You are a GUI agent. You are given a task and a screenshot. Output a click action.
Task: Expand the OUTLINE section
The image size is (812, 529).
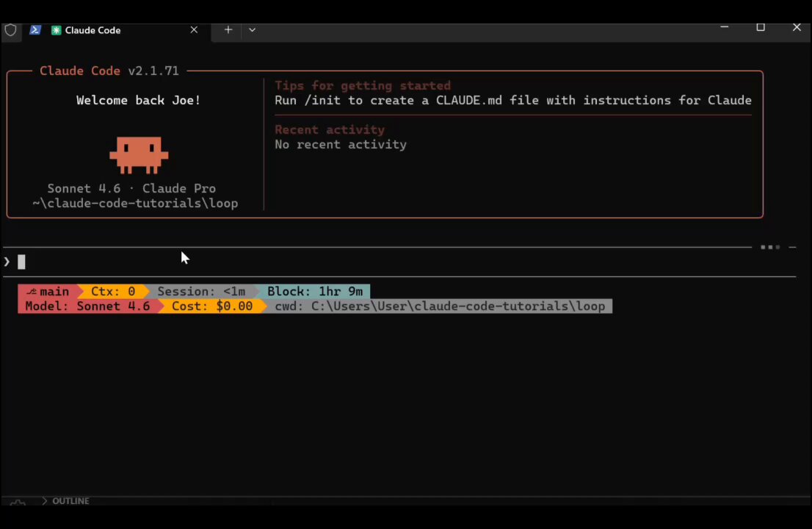pyautogui.click(x=65, y=500)
